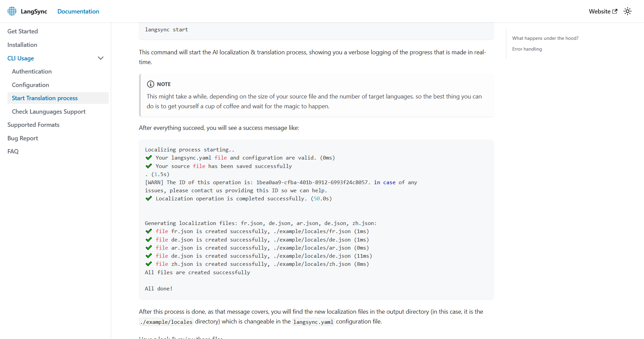
Task: Open the Supported Formats page
Action: (x=33, y=125)
